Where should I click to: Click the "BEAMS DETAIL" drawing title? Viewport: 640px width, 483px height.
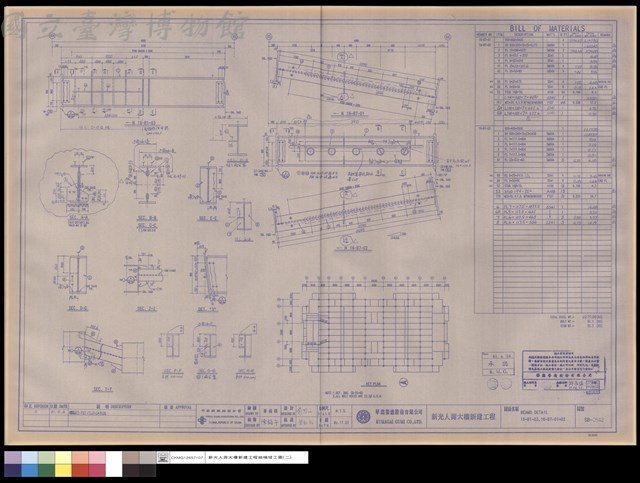533,412
